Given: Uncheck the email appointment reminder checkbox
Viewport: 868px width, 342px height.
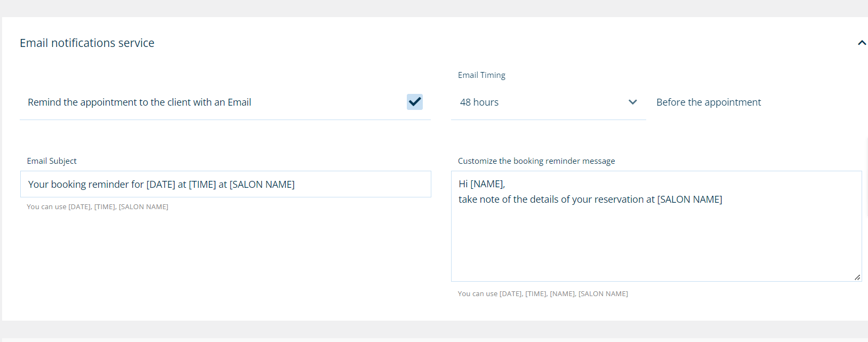Looking at the screenshot, I should 415,102.
